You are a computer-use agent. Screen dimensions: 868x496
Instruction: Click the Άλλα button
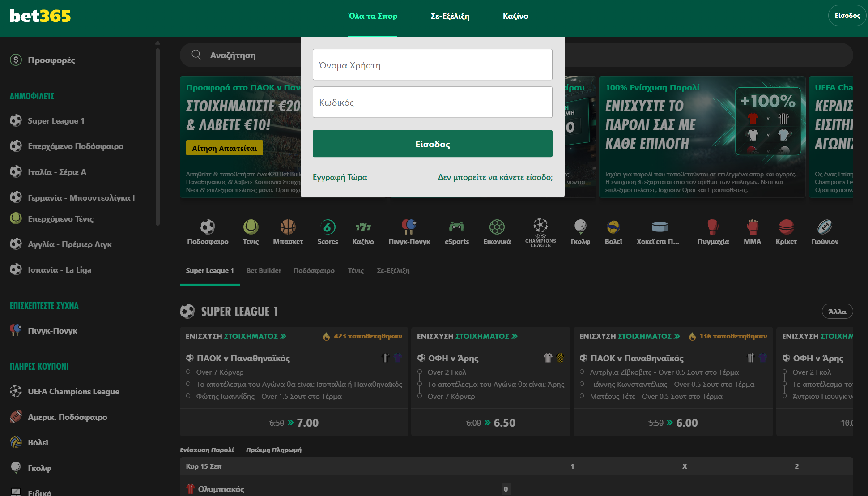click(x=837, y=312)
